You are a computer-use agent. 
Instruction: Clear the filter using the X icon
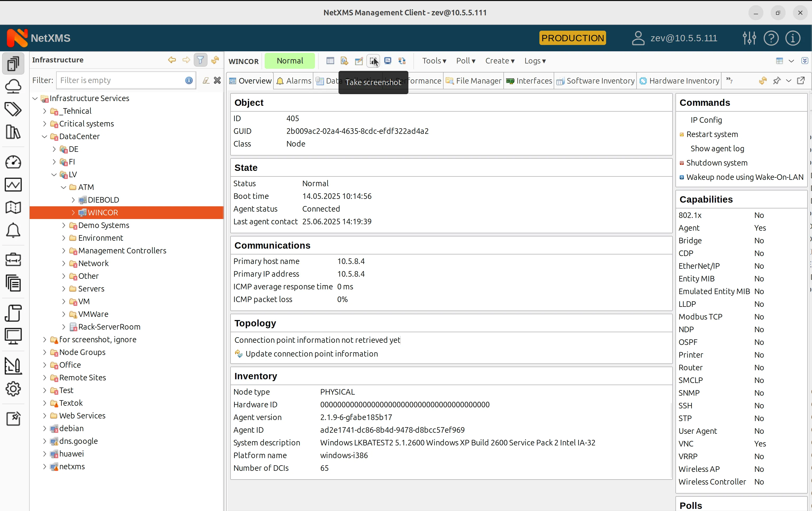(218, 80)
